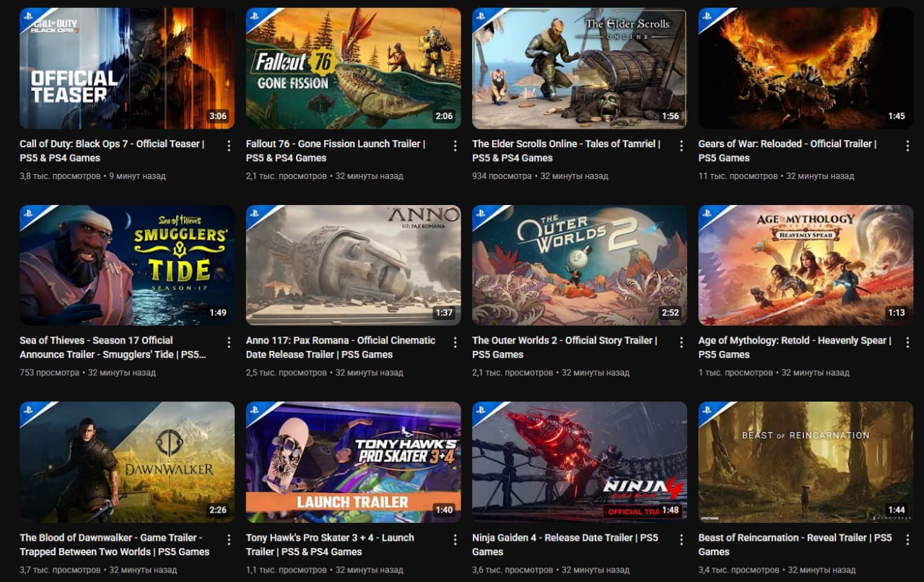The width and height of the screenshot is (924, 582).
Task: Click "Beast of Reincarnation - Reveal Trailer" title
Action: [x=795, y=544]
